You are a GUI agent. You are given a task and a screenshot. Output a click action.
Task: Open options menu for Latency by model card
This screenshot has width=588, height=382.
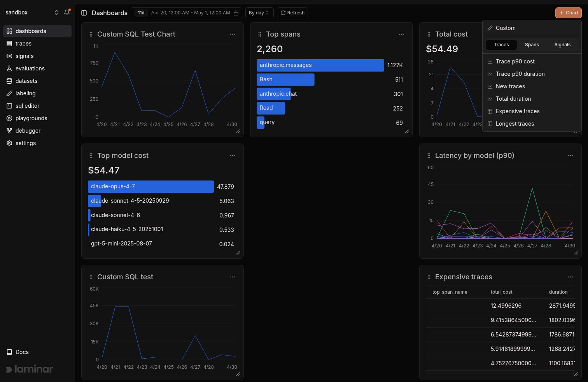[x=570, y=156]
